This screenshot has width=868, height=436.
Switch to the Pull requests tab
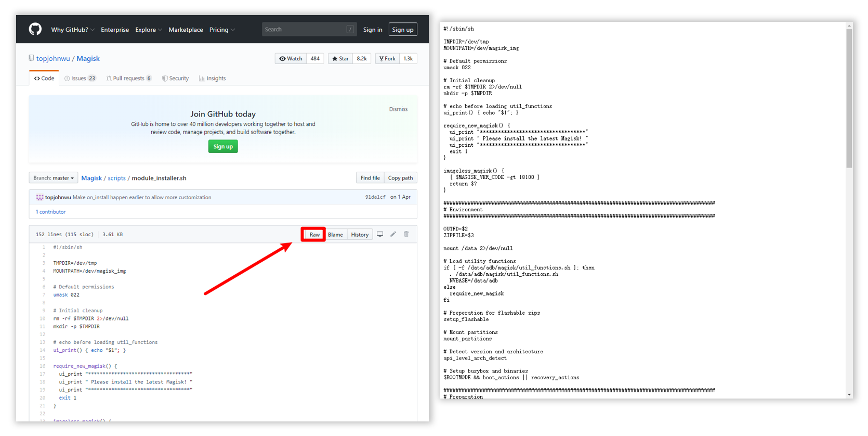(x=129, y=78)
